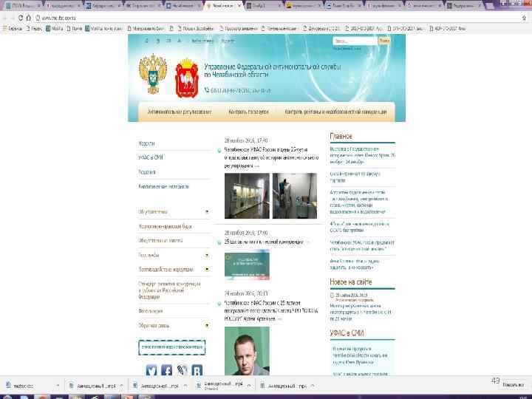
Task: Open news mentioning Артем Артемьев
Action: point(271,311)
